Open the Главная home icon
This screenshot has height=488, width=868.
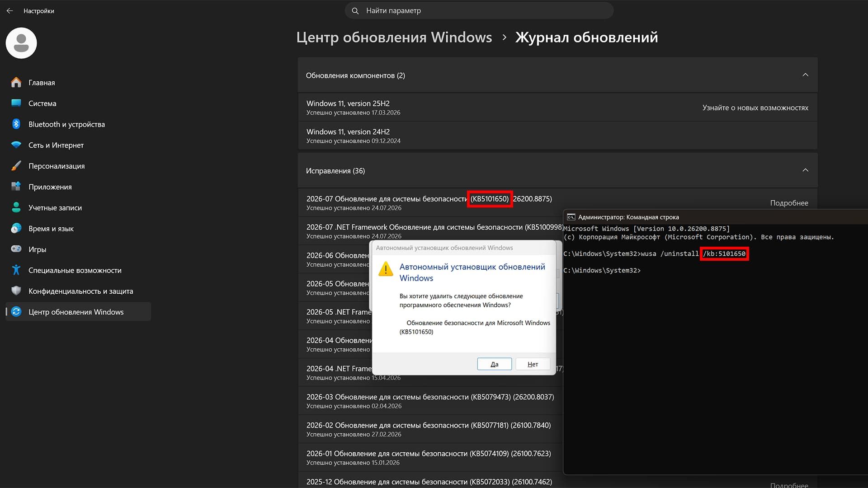click(16, 82)
